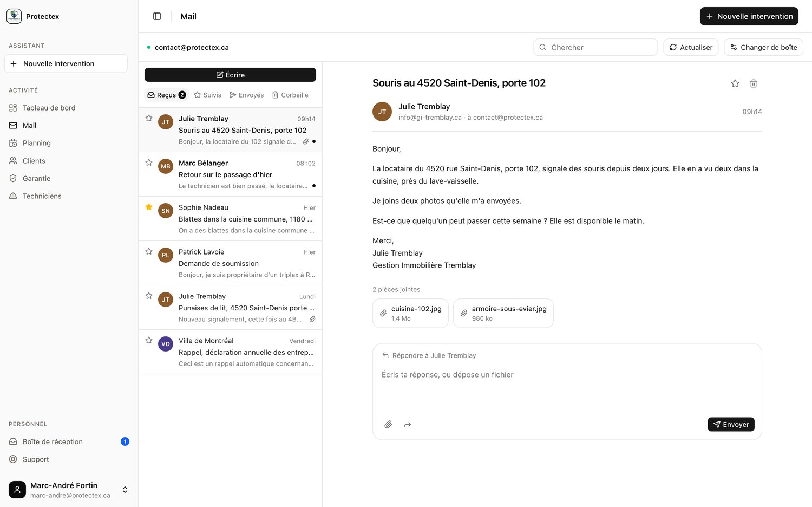Star the open message from Julie Tremblay
Viewport: 812px width, 507px height.
pos(735,83)
